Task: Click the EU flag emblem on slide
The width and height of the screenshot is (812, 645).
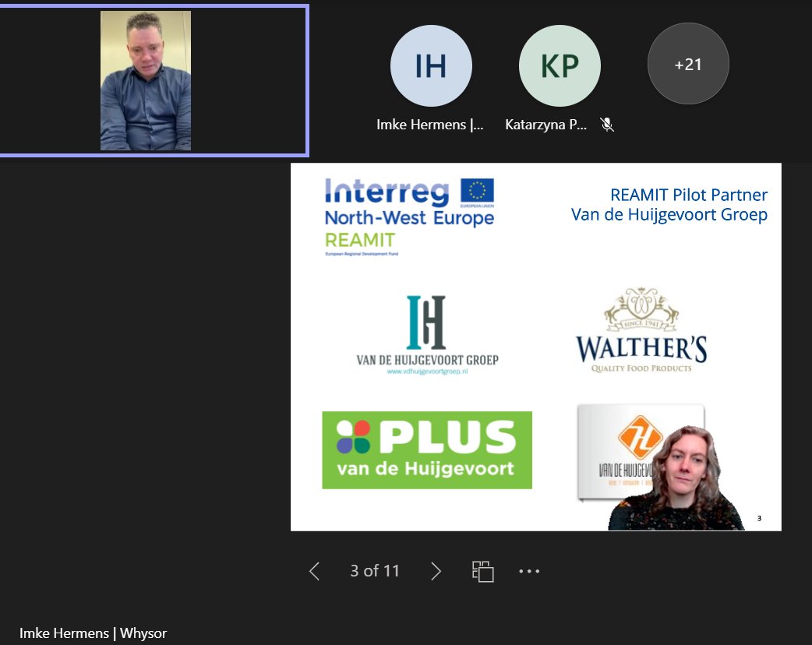Action: (477, 191)
